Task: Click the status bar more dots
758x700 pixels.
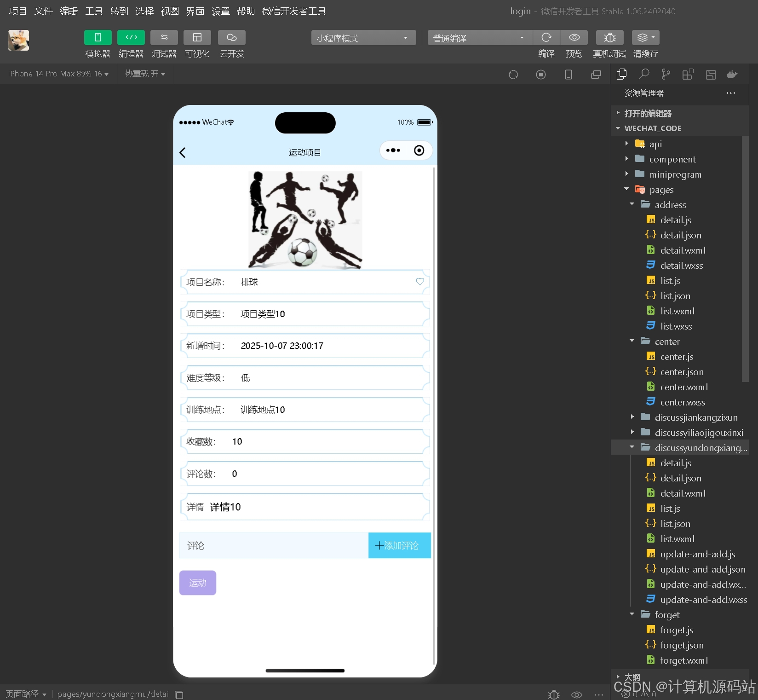Action: 598,694
